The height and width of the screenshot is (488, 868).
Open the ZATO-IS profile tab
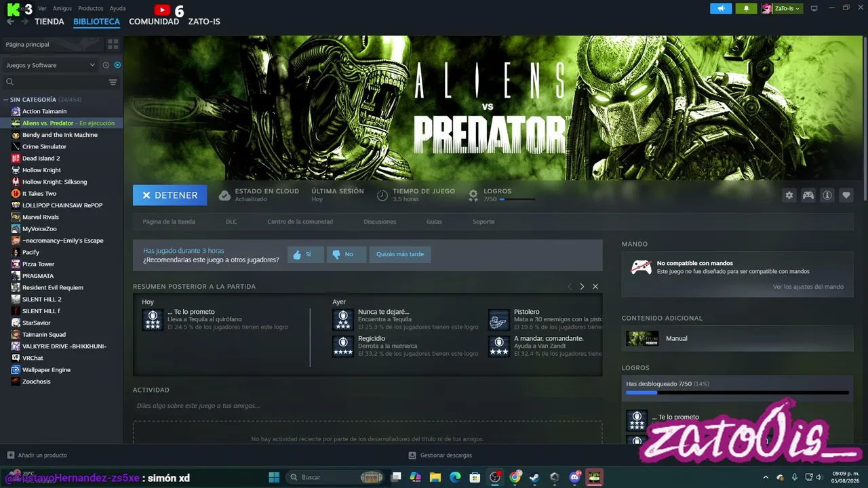[204, 22]
